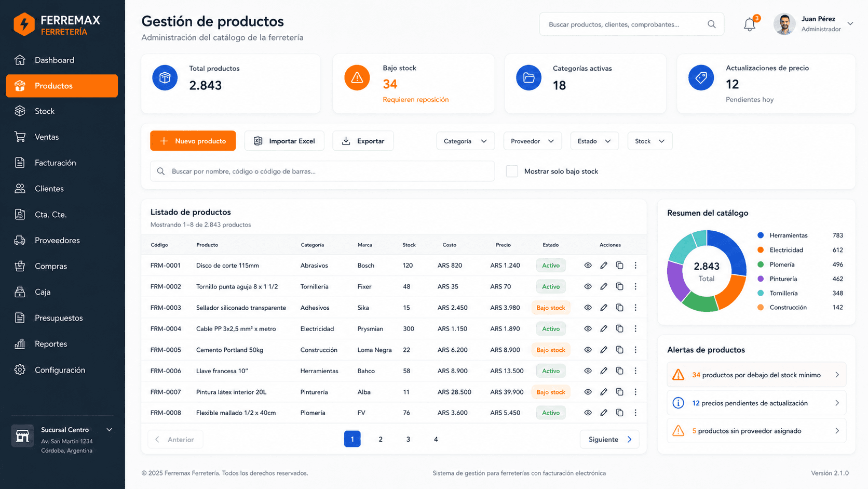Edit product FRM-0001 with pencil icon
This screenshot has width=868, height=489.
click(x=604, y=266)
